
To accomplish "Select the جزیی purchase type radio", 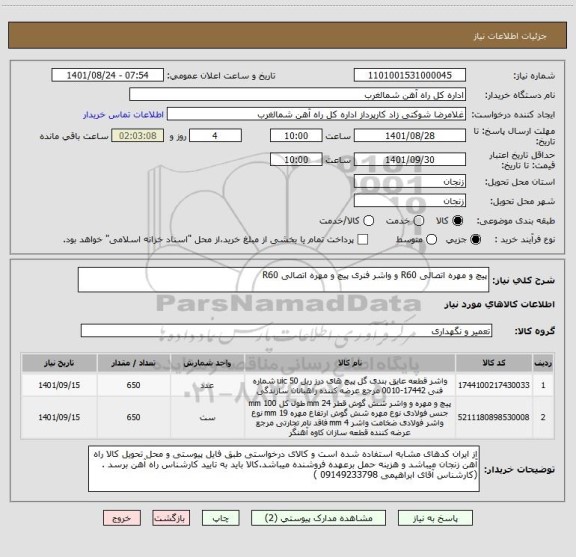I will 476,240.
